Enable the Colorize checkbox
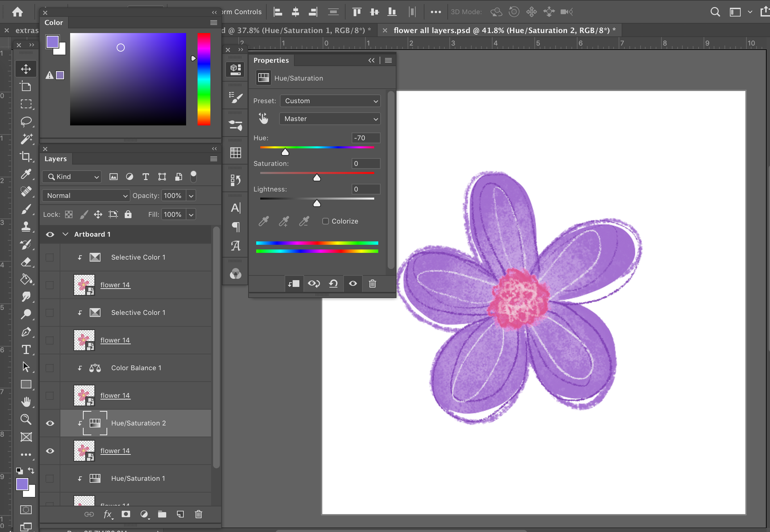The width and height of the screenshot is (770, 532). coord(325,221)
